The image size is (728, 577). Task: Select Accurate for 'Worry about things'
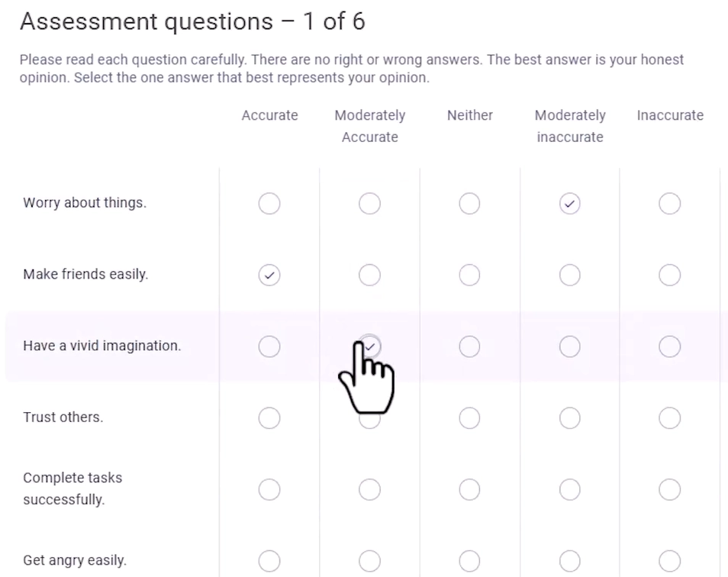click(269, 204)
